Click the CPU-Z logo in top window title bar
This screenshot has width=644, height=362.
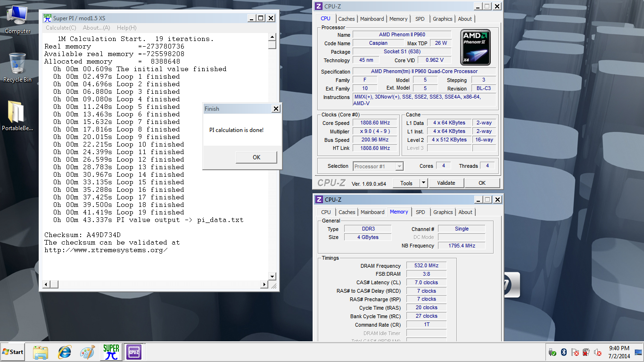319,6
